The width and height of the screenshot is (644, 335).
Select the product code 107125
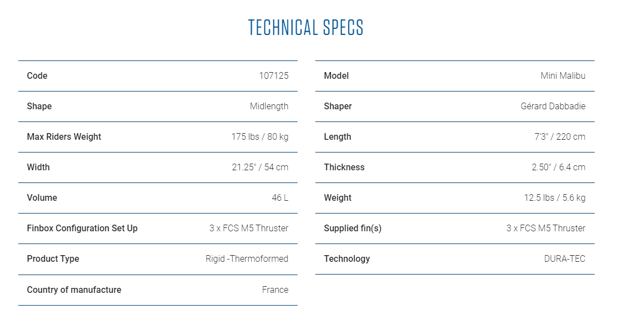point(274,75)
